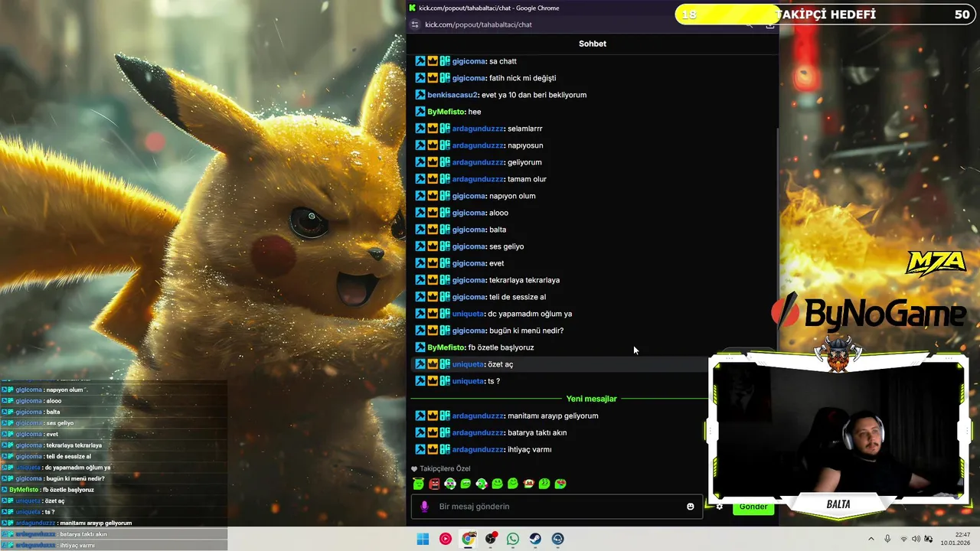
Task: Insert the last emote with red heart
Action: point(560,484)
